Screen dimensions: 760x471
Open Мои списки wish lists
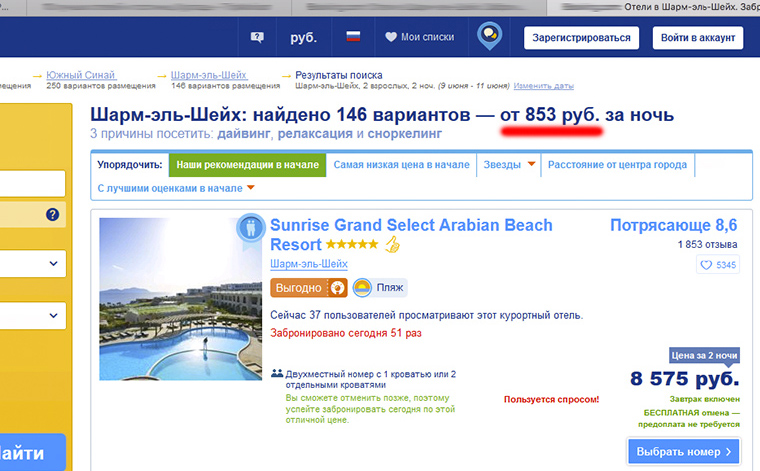(420, 37)
